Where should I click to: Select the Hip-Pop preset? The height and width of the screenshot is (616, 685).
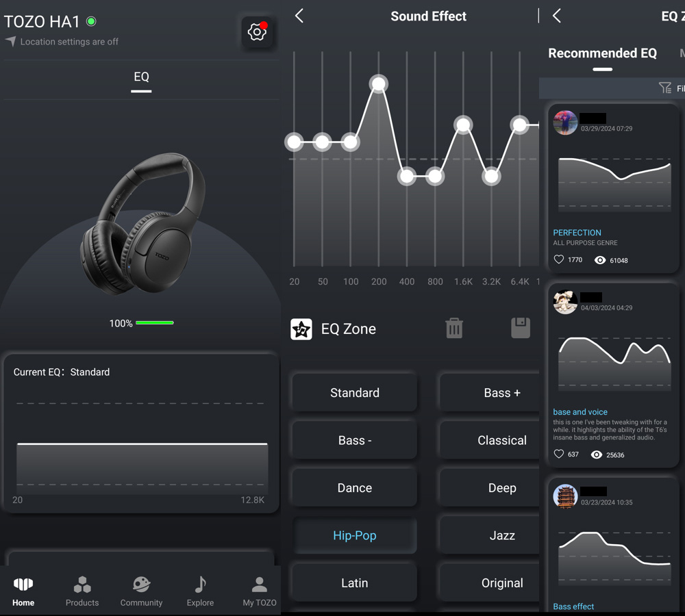tap(355, 535)
